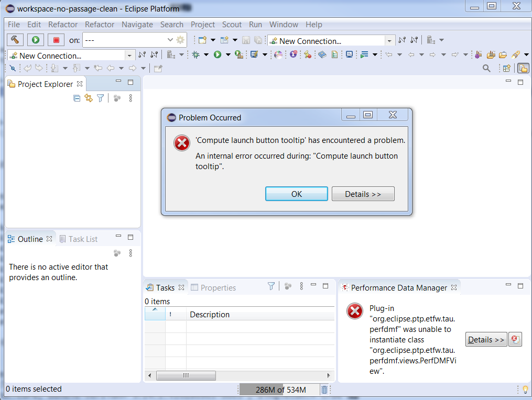Click the disc icon in the toolbar
The height and width of the screenshot is (400, 532).
pyautogui.click(x=278, y=54)
